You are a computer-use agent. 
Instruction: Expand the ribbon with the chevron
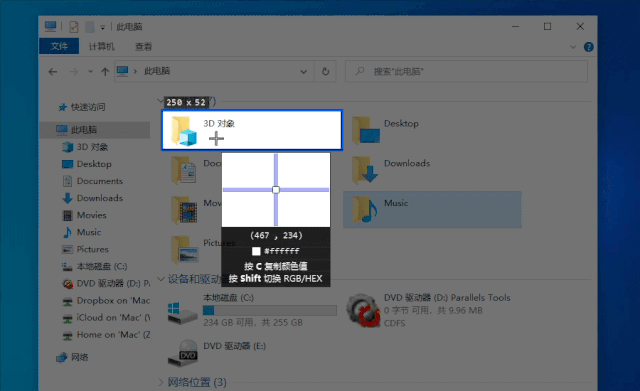(x=573, y=47)
